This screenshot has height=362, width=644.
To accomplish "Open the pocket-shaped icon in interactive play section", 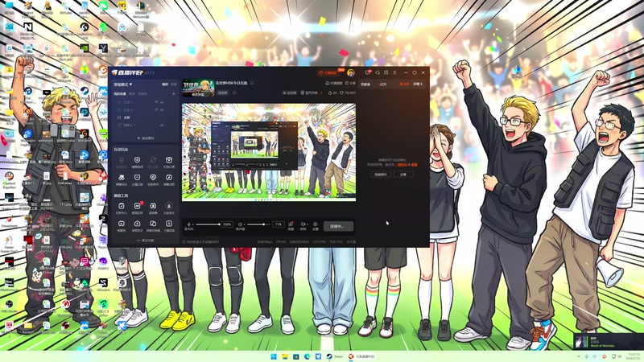I will click(x=137, y=177).
